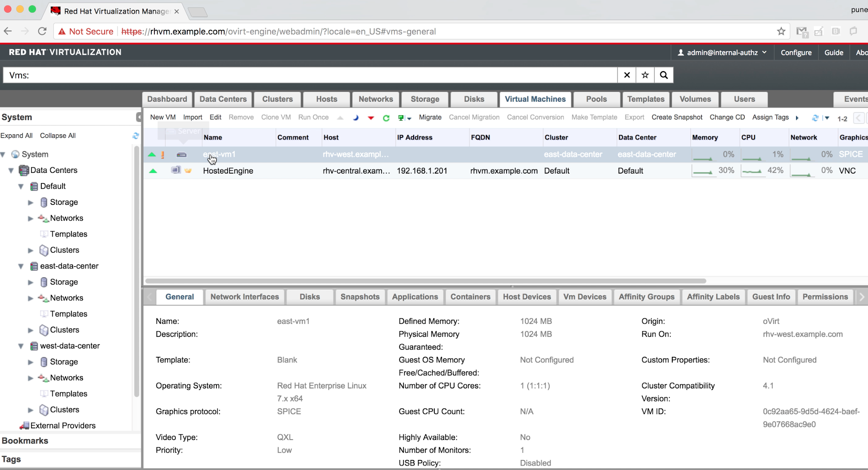The height and width of the screenshot is (470, 868).
Task: Click the green Reboot VM icon
Action: [386, 118]
